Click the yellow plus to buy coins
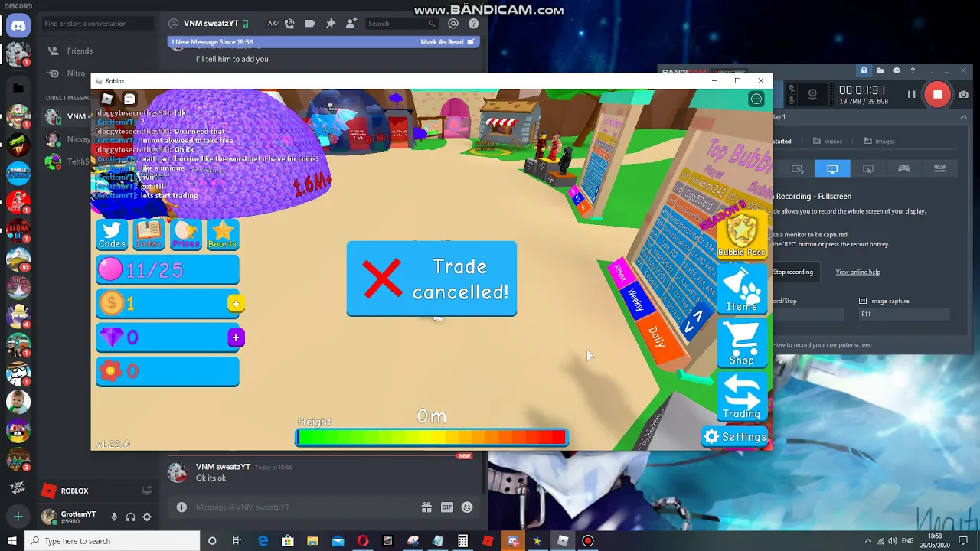 [235, 304]
